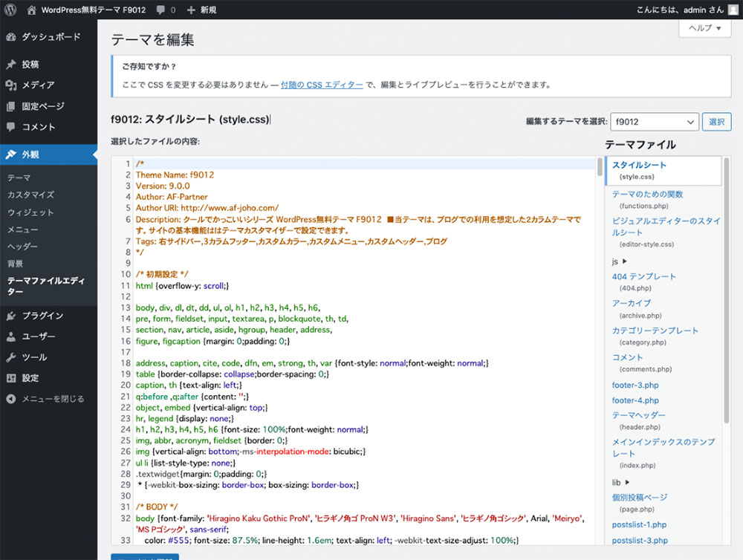
Task: Follow the 付随の CSS エディター link
Action: pos(322,85)
